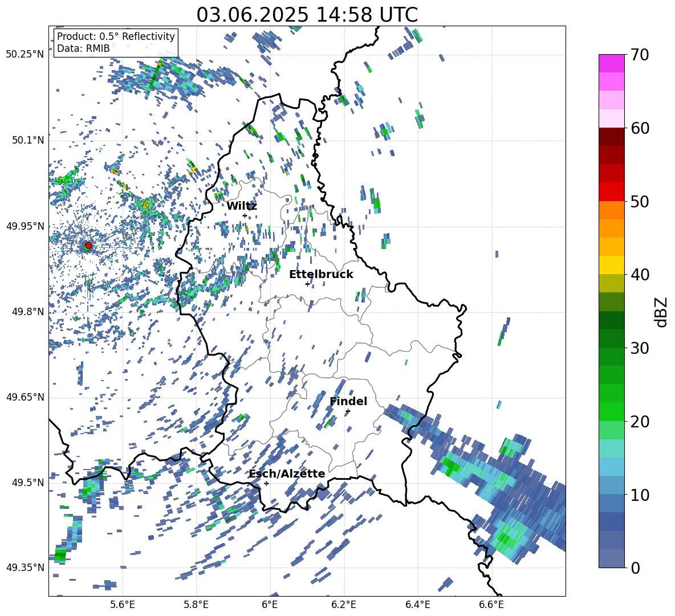Click the 60 tick label on colorbar
The width and height of the screenshot is (675, 616).
coord(640,128)
